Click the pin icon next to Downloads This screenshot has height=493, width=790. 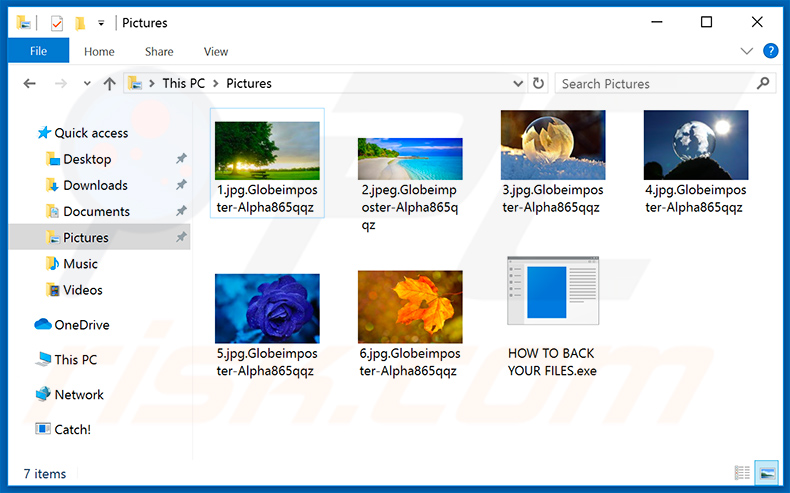[181, 185]
